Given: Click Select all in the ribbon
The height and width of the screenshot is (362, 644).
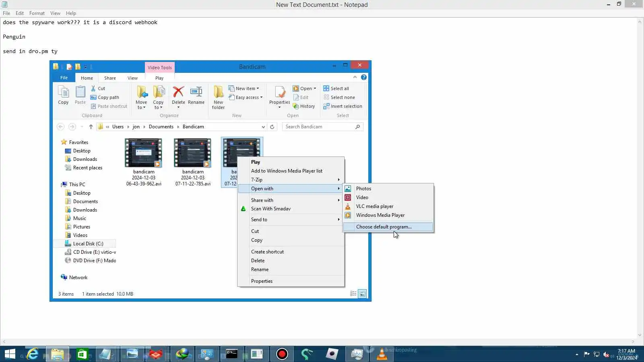Looking at the screenshot, I should pyautogui.click(x=336, y=88).
